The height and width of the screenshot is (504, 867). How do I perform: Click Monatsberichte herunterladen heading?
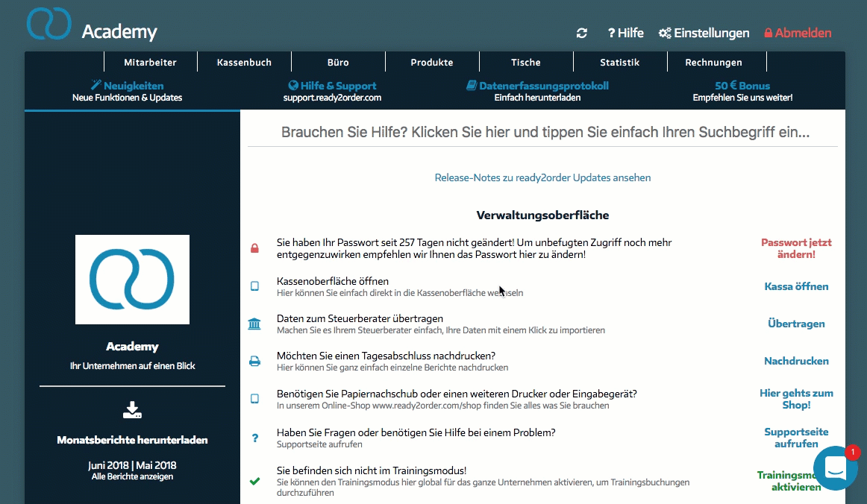point(132,440)
